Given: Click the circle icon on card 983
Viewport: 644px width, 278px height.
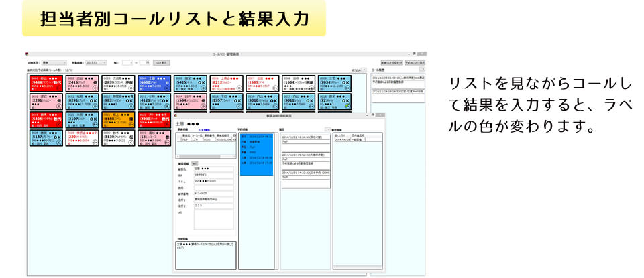Looking at the screenshot, I should [x=131, y=106].
